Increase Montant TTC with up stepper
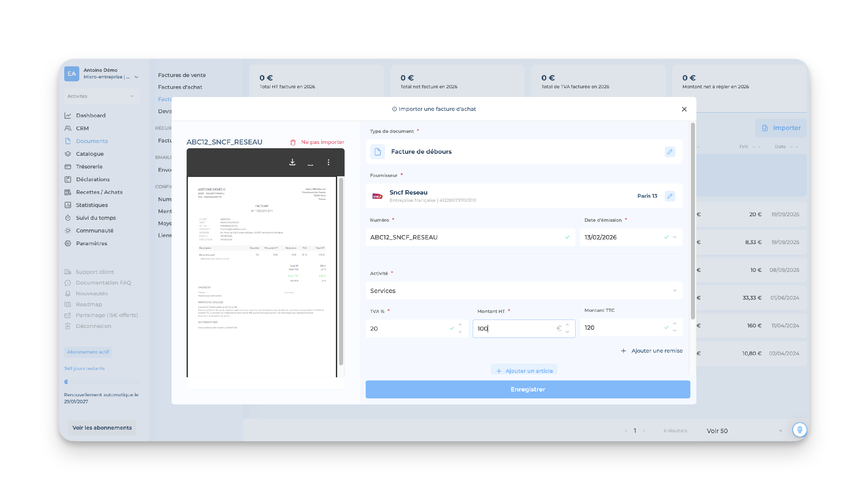Image resolution: width=868 pixels, height=500 pixels. (x=674, y=324)
